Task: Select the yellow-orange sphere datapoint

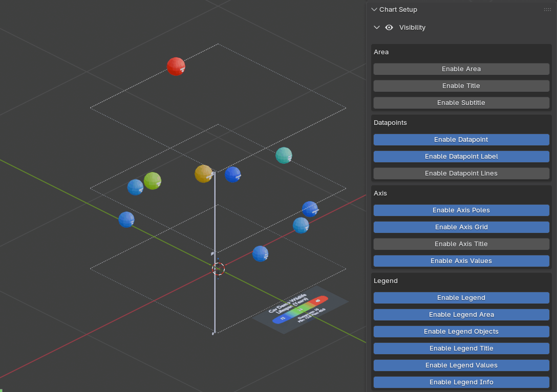Action: (x=203, y=173)
